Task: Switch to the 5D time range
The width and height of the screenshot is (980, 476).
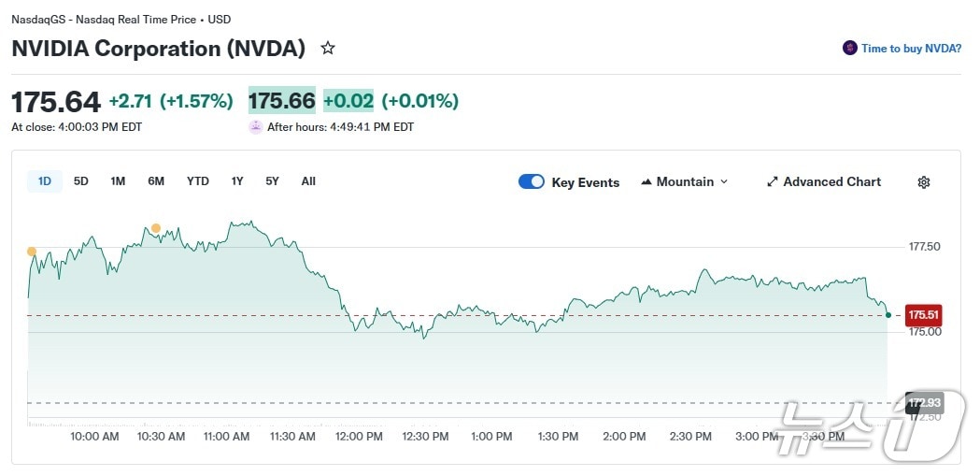Action: click(x=81, y=181)
